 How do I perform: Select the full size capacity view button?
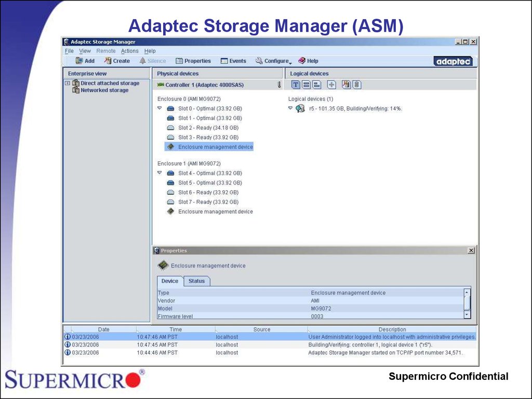306,85
